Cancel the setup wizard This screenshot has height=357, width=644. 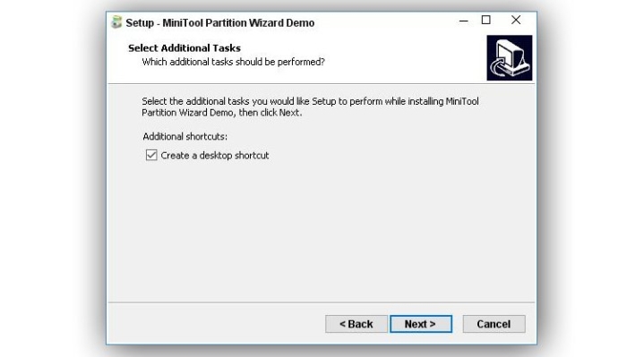click(494, 324)
